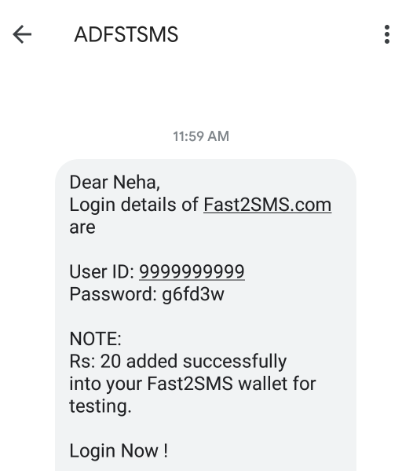Screen dimensions: 395x471
Task: Click the 'Password:' label text
Action: (113, 294)
